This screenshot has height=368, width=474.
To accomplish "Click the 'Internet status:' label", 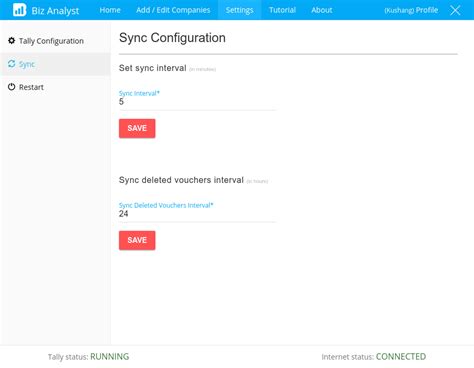I will coord(348,357).
